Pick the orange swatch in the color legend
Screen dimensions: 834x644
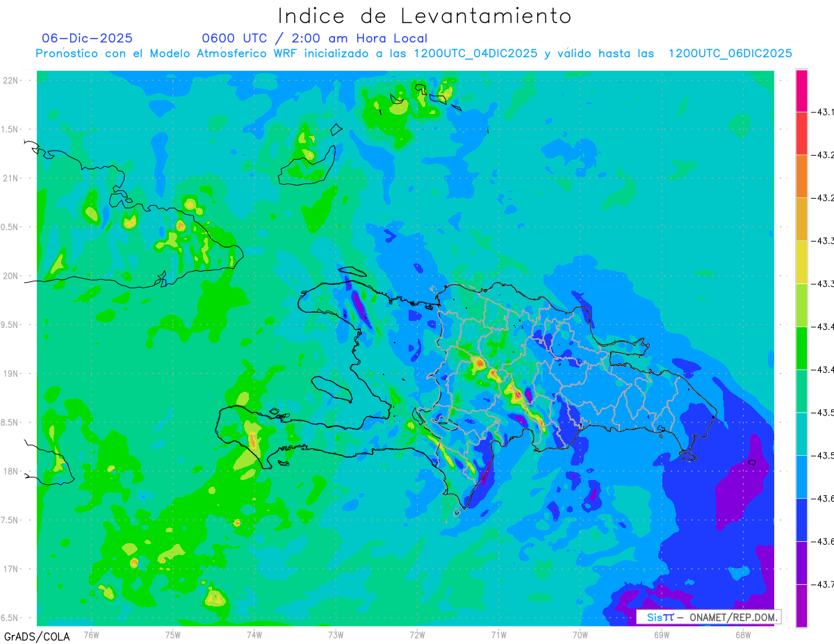[801, 176]
